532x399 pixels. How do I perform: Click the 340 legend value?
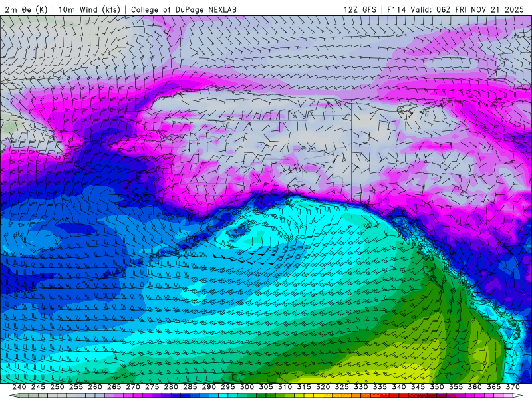(x=399, y=387)
